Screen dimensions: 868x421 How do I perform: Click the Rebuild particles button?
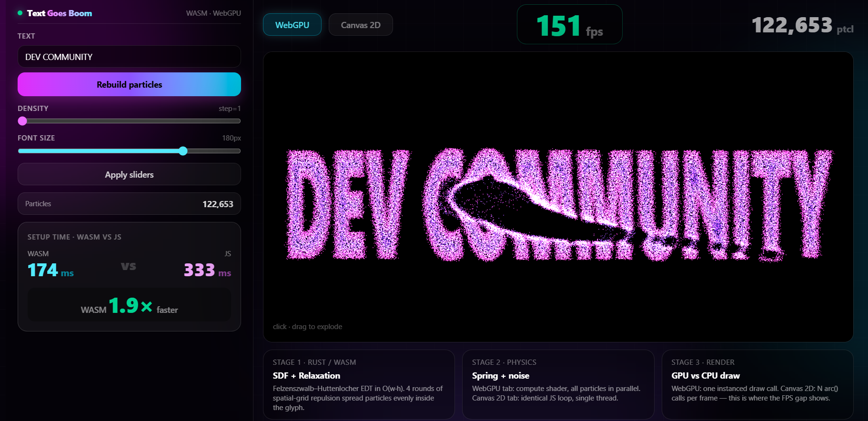click(x=129, y=84)
